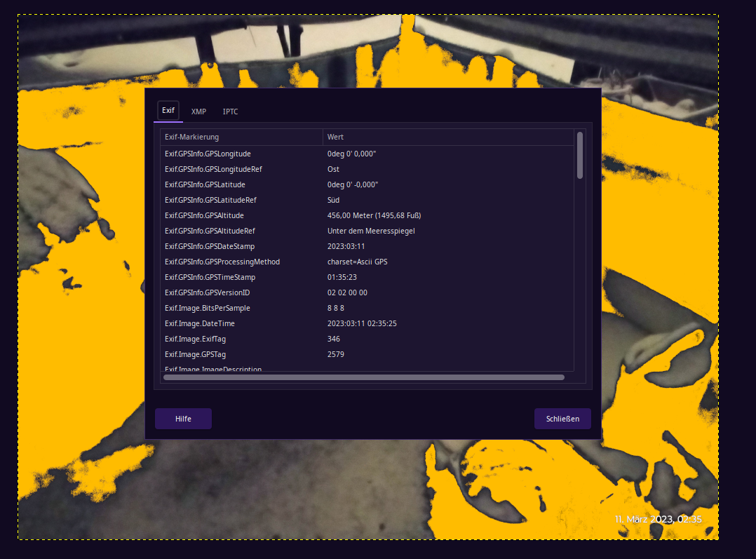Viewport: 756px width, 559px height.
Task: Select row Exif.GPSInfo.GPSDateStamp
Action: coord(367,246)
